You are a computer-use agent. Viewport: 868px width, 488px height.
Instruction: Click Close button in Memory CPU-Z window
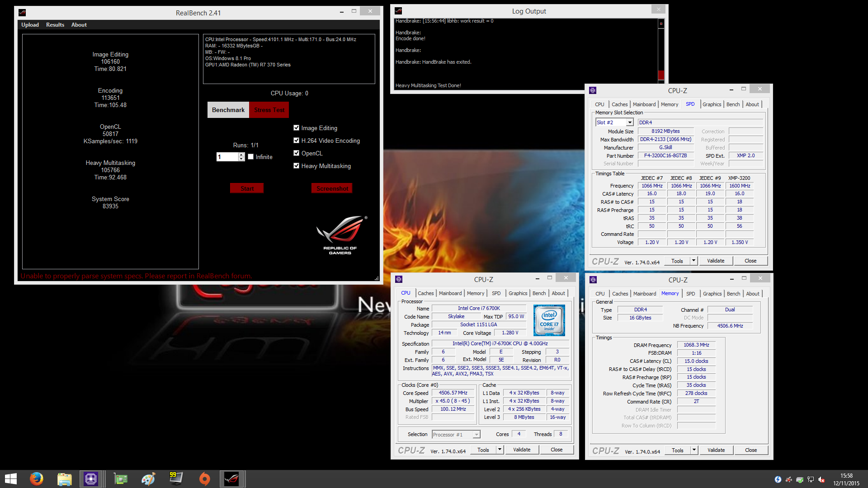751,450
